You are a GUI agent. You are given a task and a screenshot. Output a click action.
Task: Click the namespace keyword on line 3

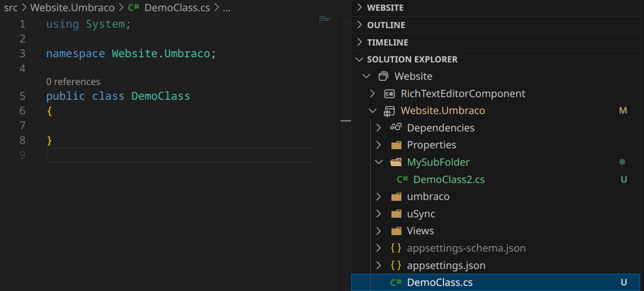click(x=76, y=53)
